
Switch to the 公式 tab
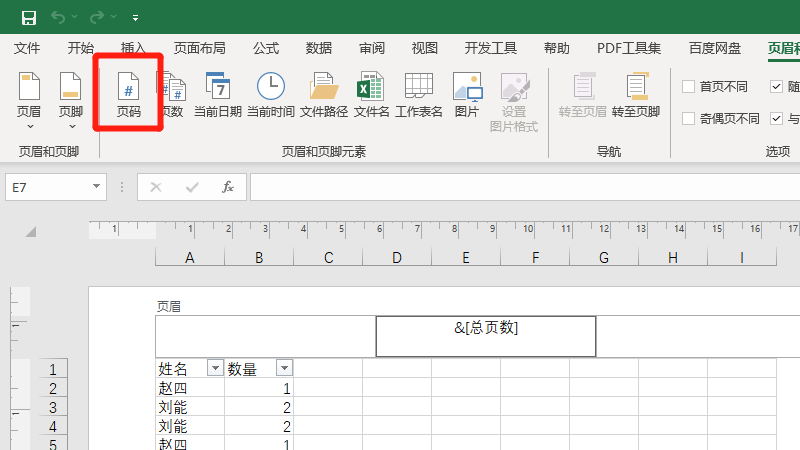point(266,48)
